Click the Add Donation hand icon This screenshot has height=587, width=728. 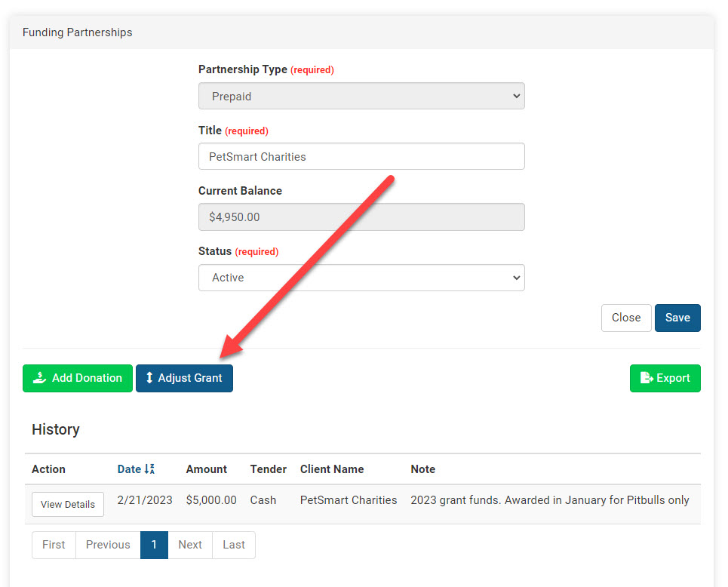39,378
